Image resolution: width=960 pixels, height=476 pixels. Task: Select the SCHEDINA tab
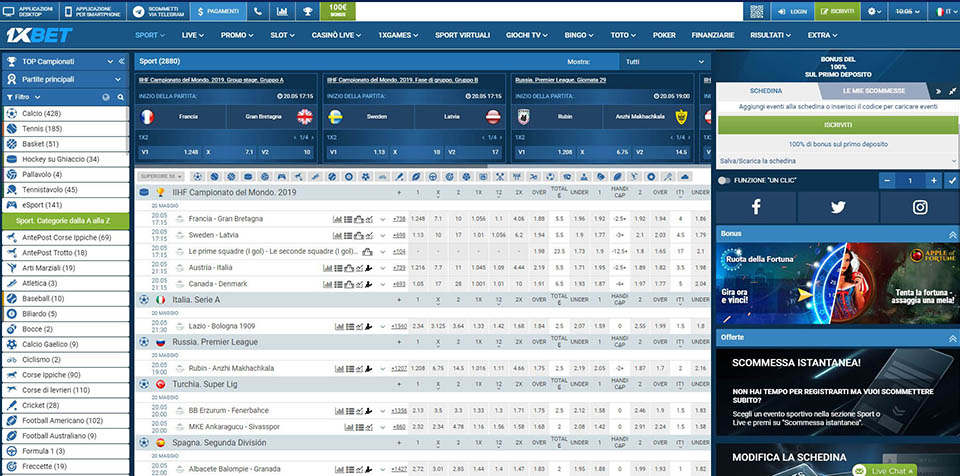(x=766, y=91)
